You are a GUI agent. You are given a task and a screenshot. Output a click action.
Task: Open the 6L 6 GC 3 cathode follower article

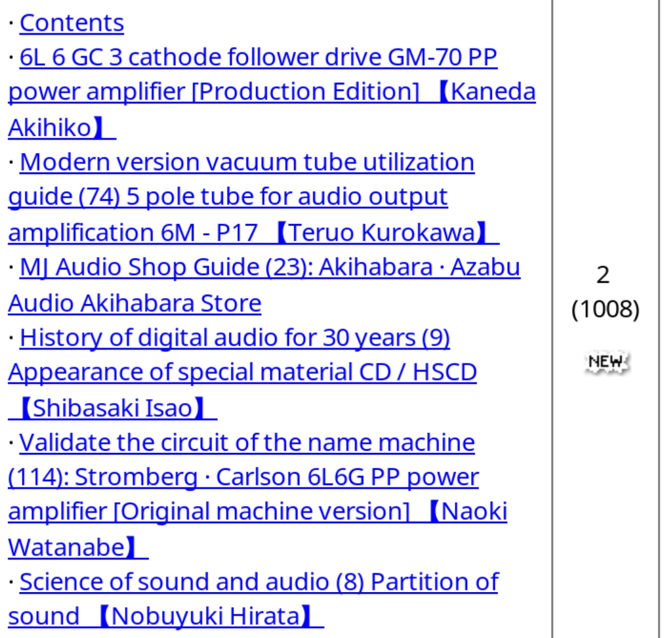(258, 57)
